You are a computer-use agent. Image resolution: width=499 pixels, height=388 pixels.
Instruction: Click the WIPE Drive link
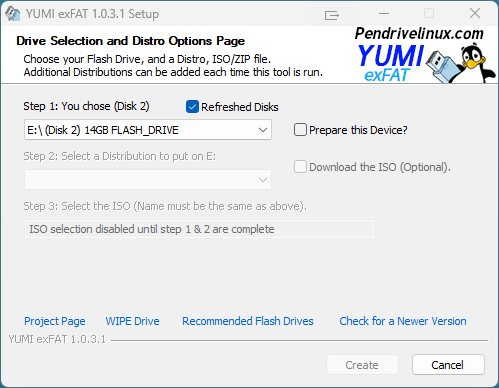tap(132, 321)
